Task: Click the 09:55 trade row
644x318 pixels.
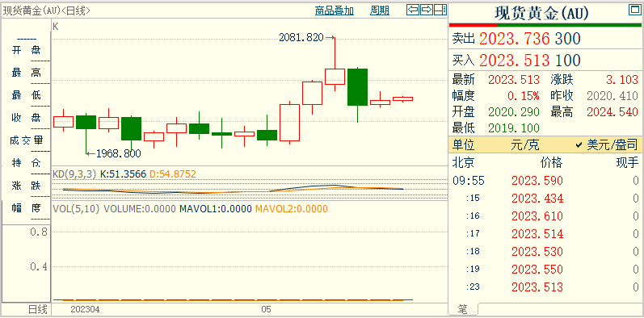Action: tap(546, 181)
